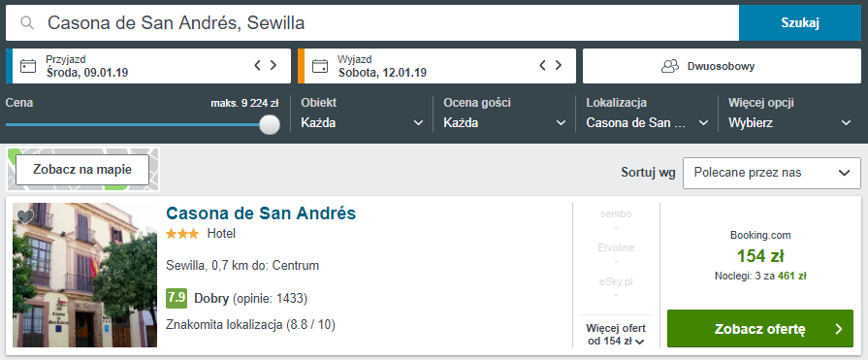Move arrival date back one day
This screenshot has height=360, width=868.
257,65
